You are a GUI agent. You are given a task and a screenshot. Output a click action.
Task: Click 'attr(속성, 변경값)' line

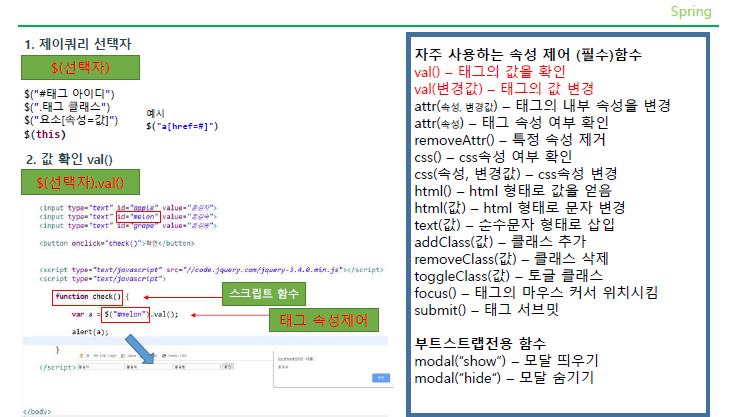tap(542, 106)
